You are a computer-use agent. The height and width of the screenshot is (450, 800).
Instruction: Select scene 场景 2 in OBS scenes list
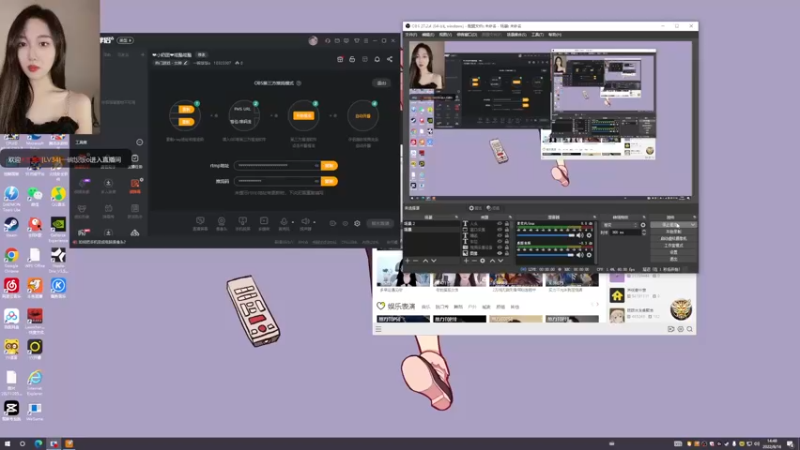coord(432,223)
